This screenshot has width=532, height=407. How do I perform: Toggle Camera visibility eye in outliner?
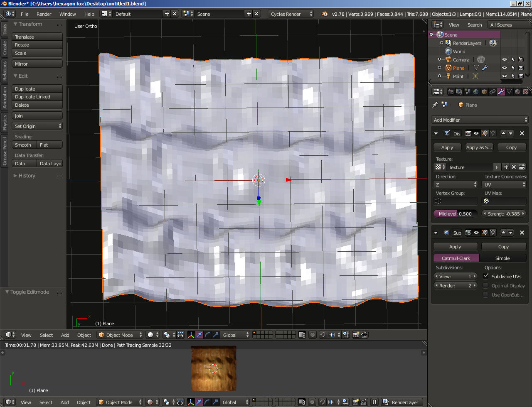coord(505,59)
